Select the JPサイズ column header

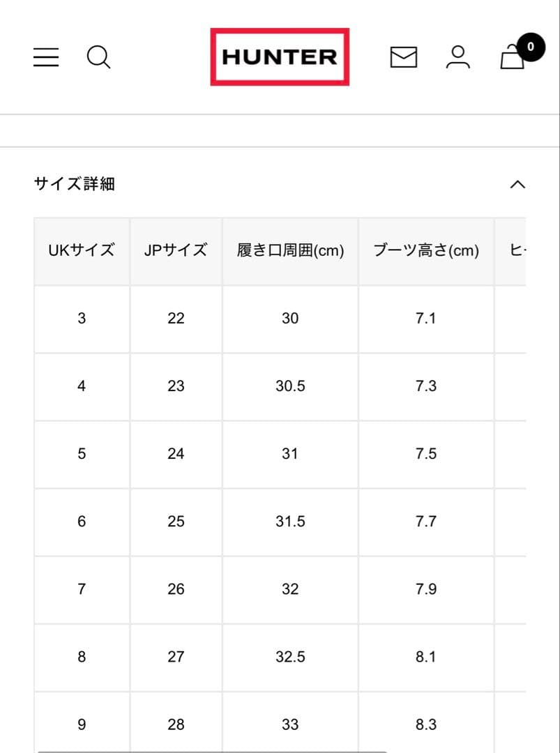pos(175,250)
